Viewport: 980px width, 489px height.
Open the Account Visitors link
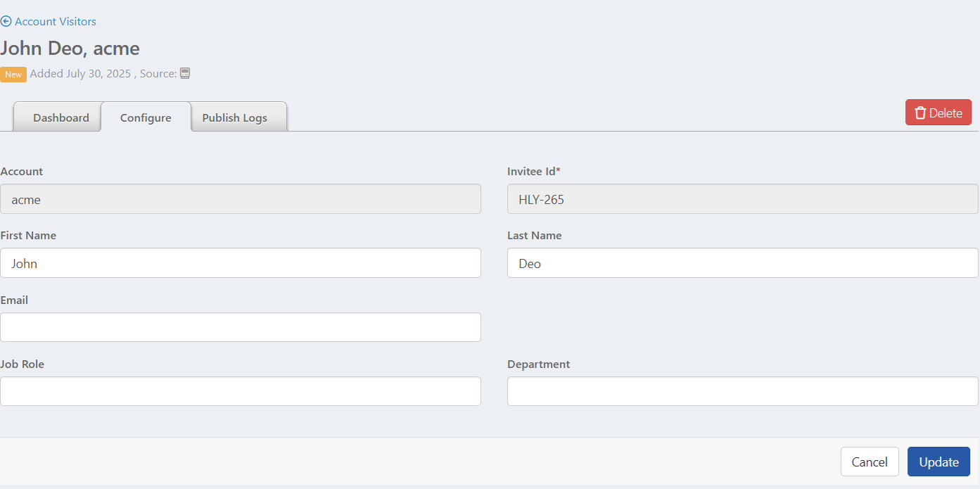click(x=56, y=22)
